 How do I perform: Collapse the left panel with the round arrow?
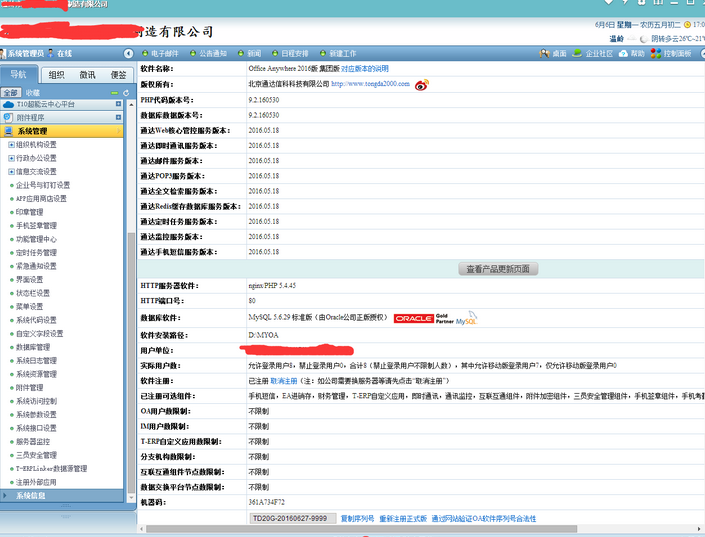(129, 54)
